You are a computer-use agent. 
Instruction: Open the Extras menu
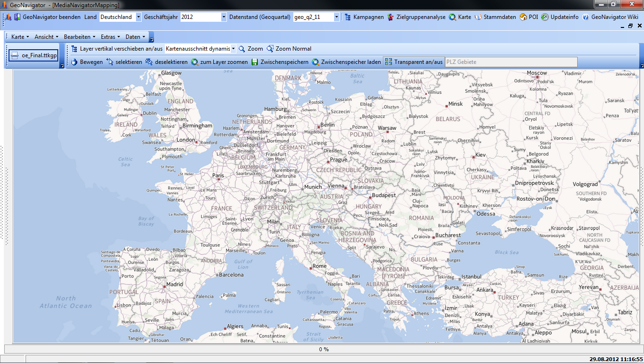[x=110, y=37]
